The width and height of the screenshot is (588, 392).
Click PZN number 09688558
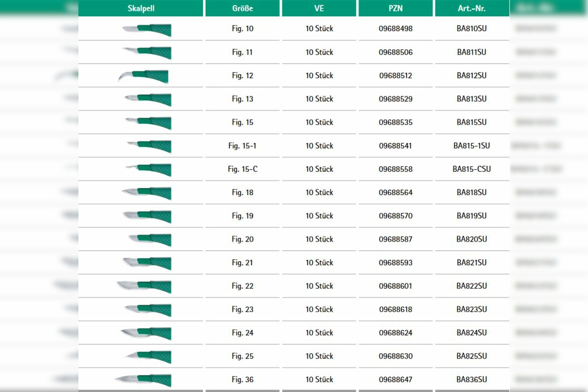pos(396,169)
